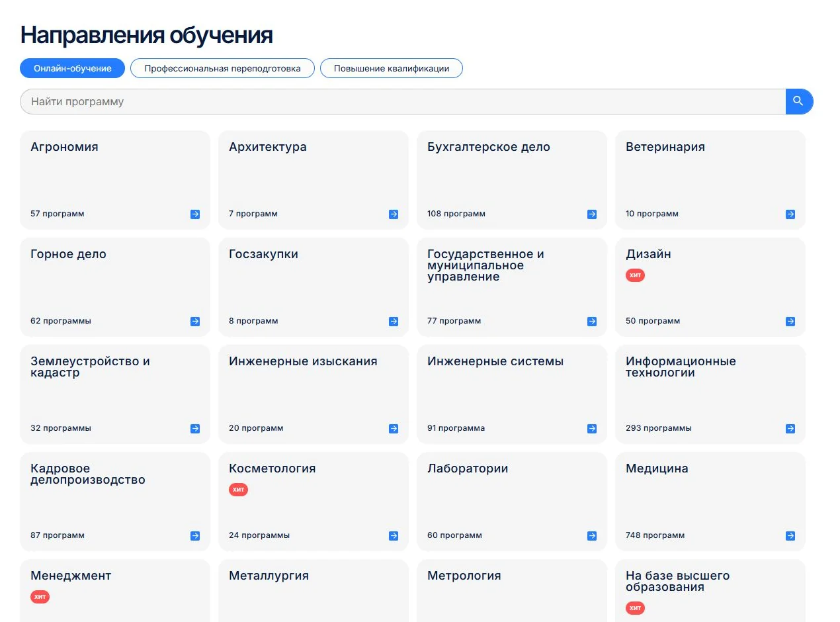Click the '24 программы' count text
The width and height of the screenshot is (840, 622).
259,535
